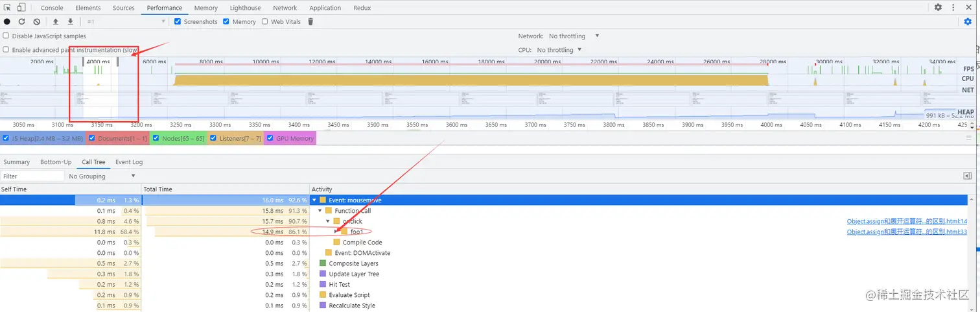Switch to the Elements tab
Image resolution: width=980 pixels, height=312 pixels.
point(88,8)
